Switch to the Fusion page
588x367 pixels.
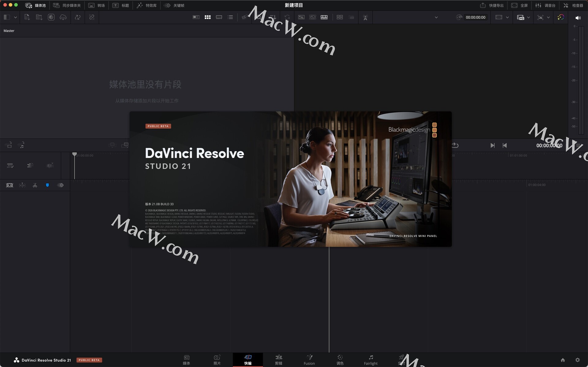click(309, 360)
